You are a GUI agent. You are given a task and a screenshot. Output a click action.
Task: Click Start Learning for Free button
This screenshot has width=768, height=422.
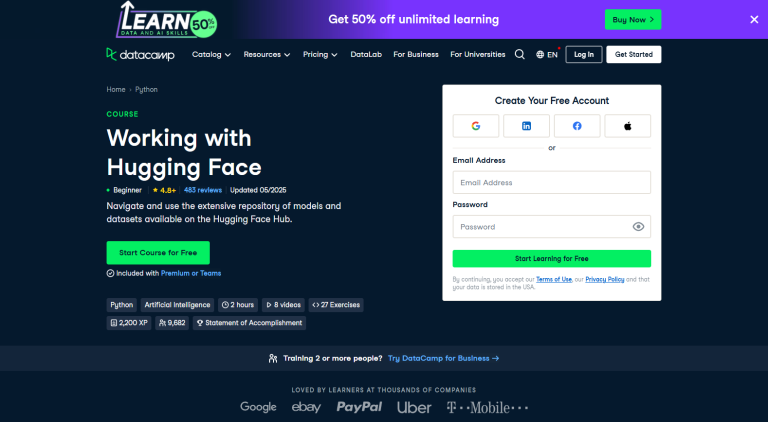pyautogui.click(x=552, y=258)
